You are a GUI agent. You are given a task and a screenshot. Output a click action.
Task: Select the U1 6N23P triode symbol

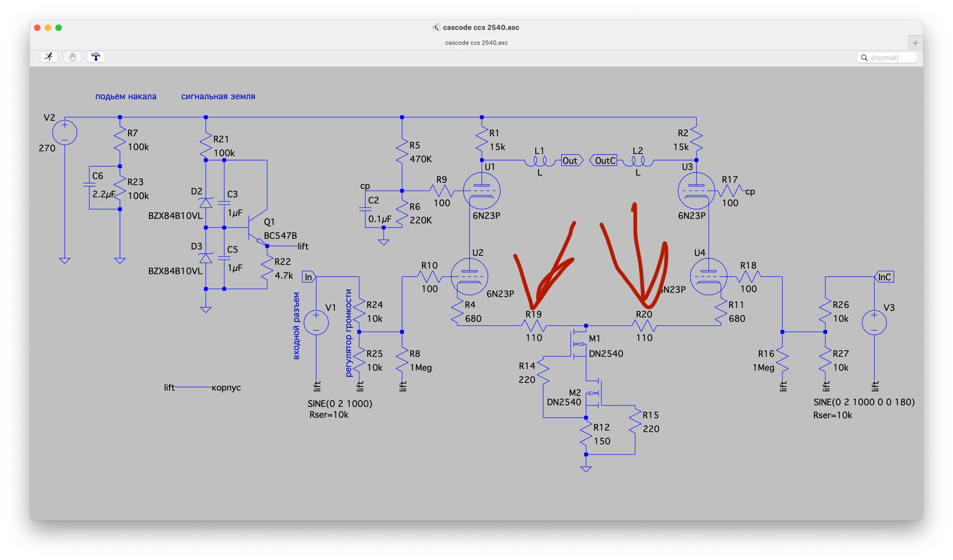click(x=481, y=191)
